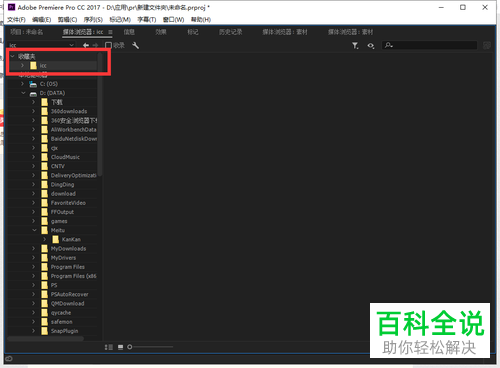Click the thumbnail zoom slider handle
The image size is (500, 368).
(130, 347)
